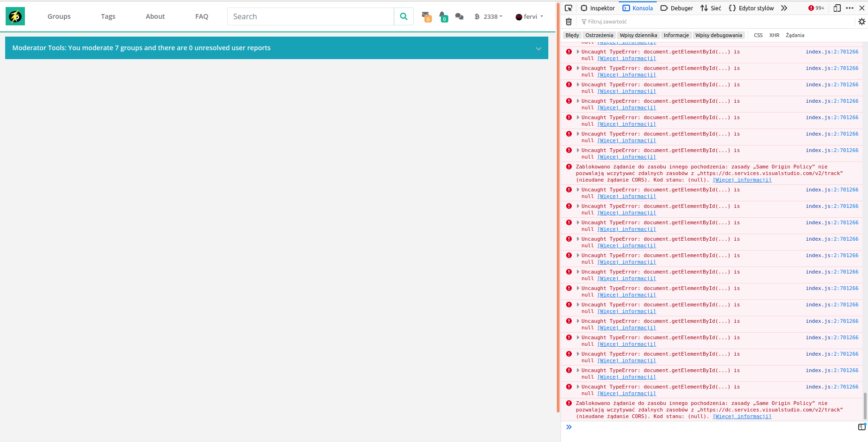
Task: Toggle the Żądania filter
Action: (795, 35)
